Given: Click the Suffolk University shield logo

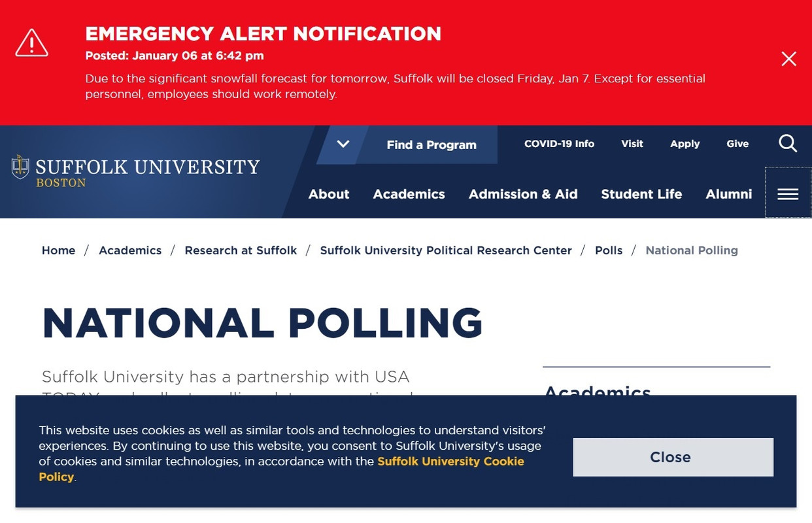Looking at the screenshot, I should click(20, 167).
